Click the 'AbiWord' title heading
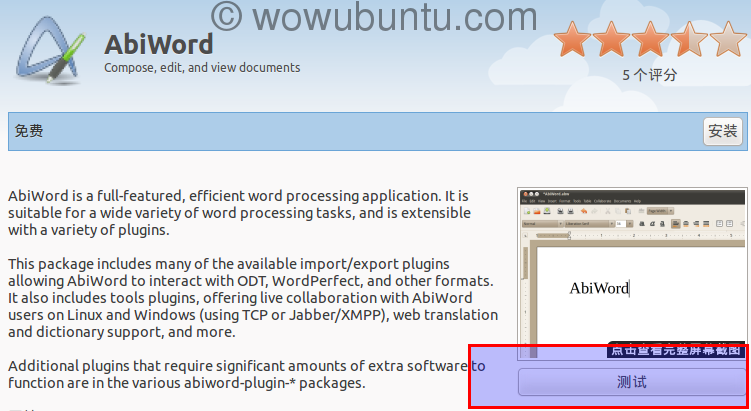Image resolution: width=751 pixels, height=411 pixels. [159, 45]
